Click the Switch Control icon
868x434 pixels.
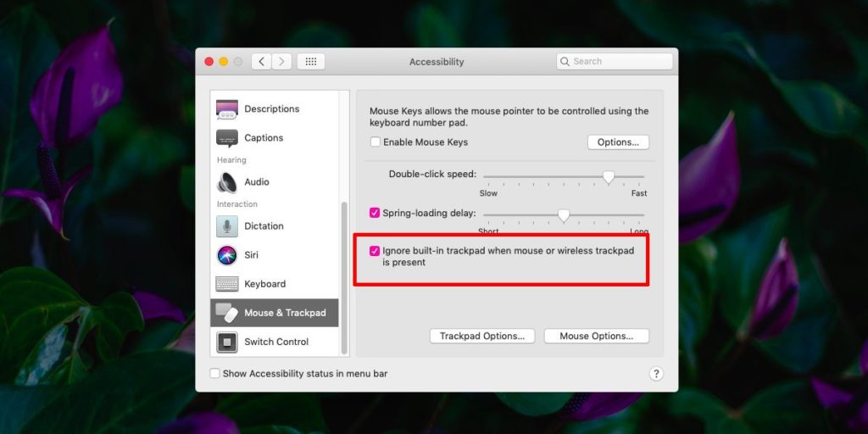click(226, 342)
